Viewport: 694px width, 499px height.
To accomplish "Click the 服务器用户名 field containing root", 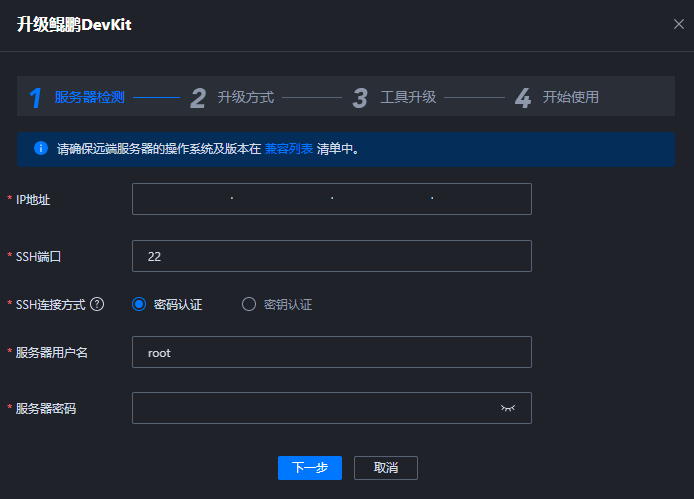I will click(x=332, y=352).
